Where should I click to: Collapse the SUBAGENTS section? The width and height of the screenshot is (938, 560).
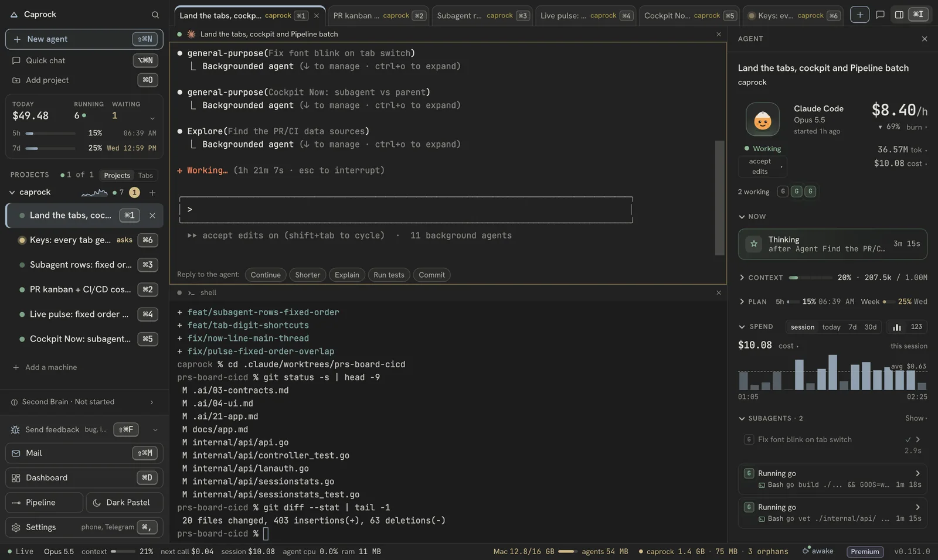pyautogui.click(x=742, y=419)
